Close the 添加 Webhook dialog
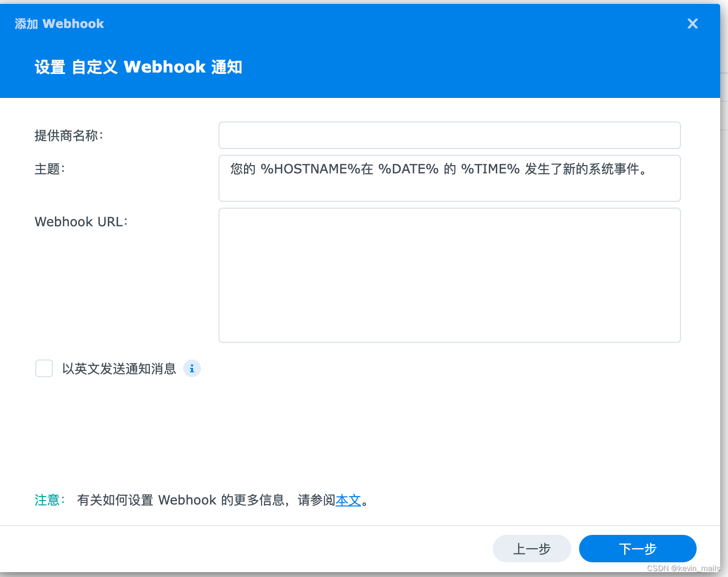The image size is (728, 577). pyautogui.click(x=692, y=24)
